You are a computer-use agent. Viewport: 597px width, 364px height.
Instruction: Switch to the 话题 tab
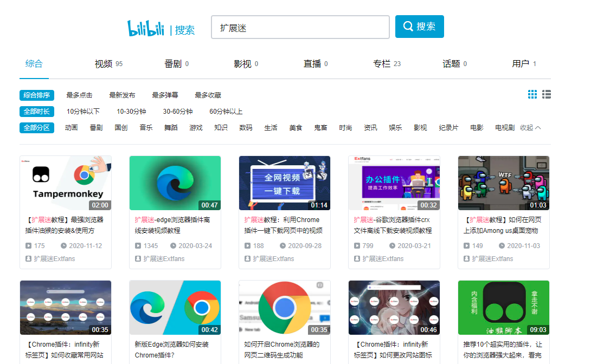tap(454, 64)
